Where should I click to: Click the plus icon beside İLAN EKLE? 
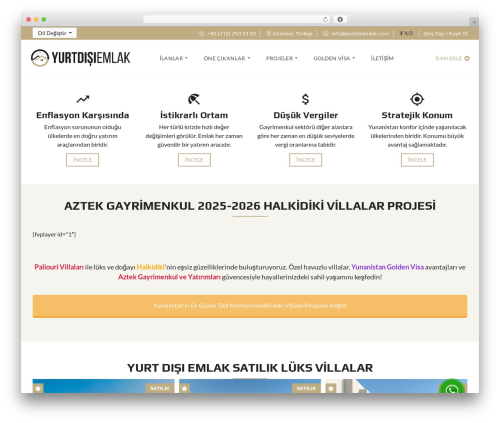click(467, 58)
